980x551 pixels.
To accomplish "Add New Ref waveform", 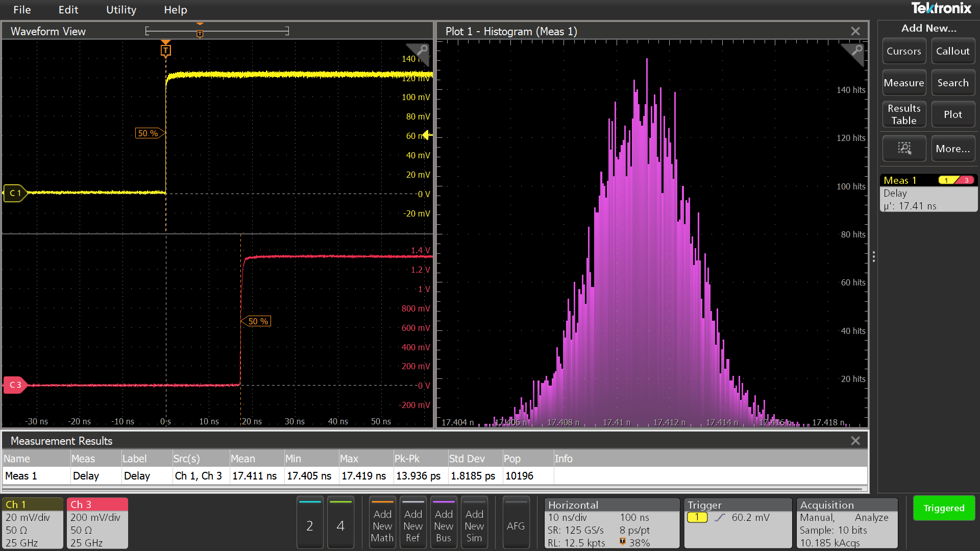I will point(413,522).
